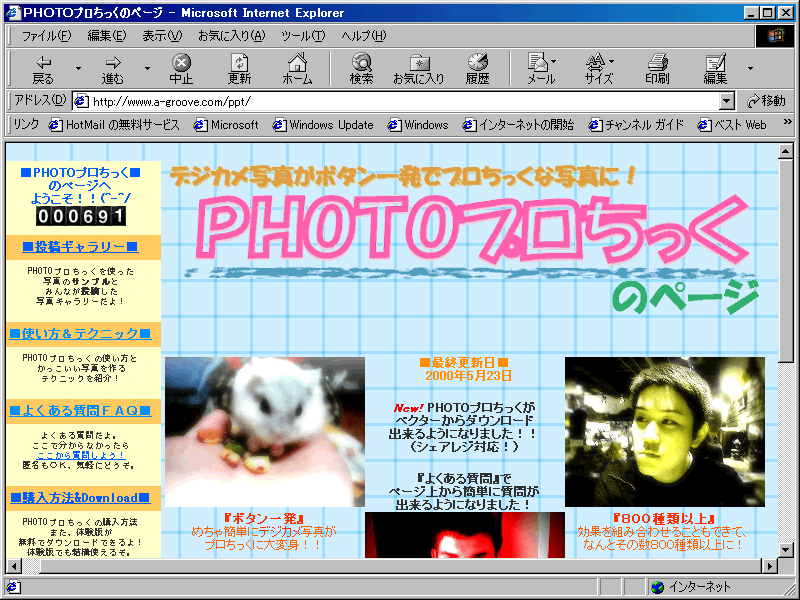Open the お気に入り(A) menu
Image resolution: width=800 pixels, height=600 pixels.
coord(232,36)
